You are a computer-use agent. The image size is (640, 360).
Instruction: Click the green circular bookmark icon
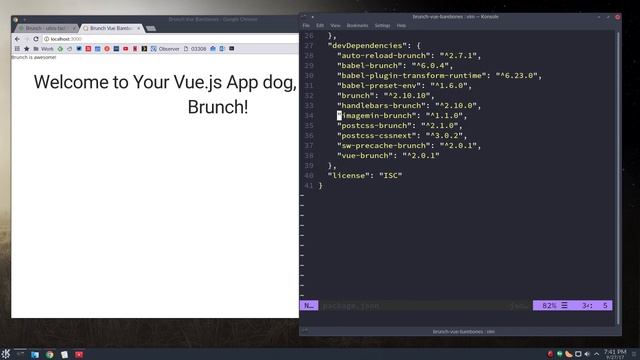60,49
